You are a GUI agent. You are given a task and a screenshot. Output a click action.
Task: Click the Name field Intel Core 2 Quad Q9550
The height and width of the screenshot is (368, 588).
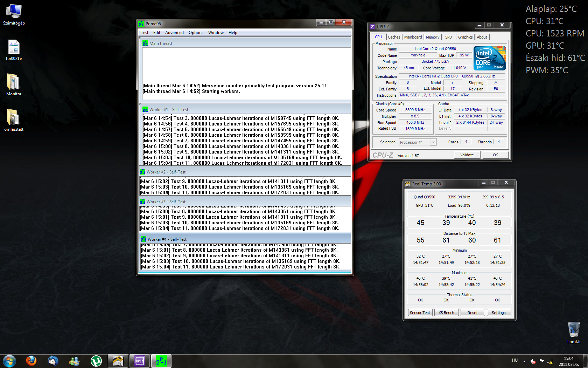click(x=435, y=49)
